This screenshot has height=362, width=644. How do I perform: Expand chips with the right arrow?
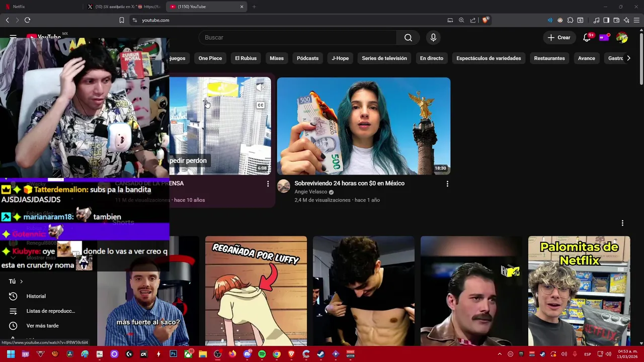[x=628, y=58]
